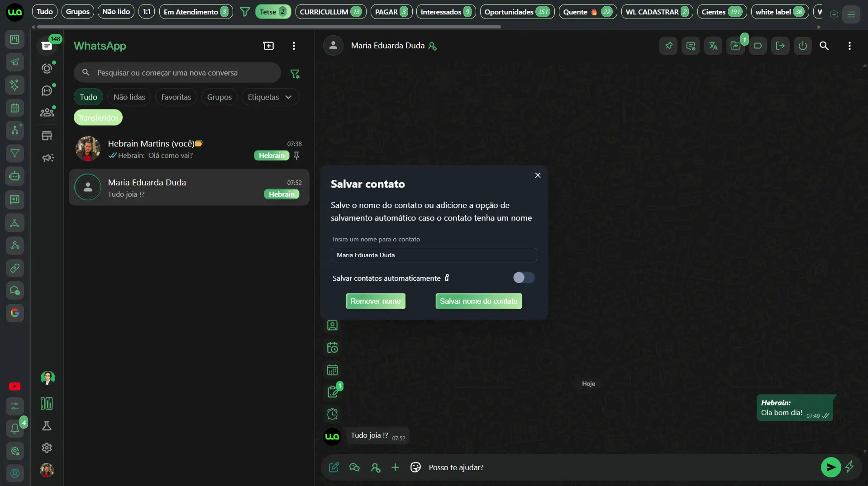
Task: Switch to the Quente tab
Action: (x=587, y=12)
